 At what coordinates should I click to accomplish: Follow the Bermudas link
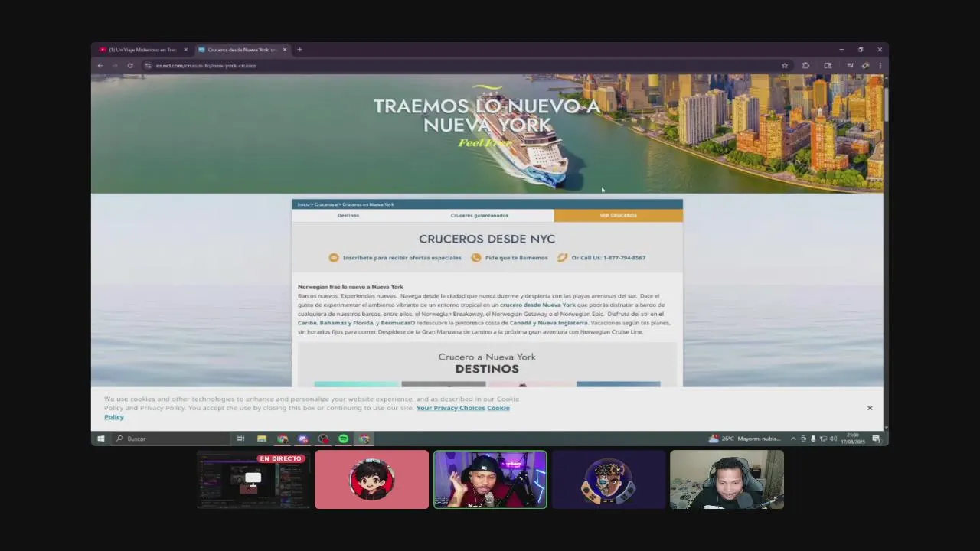coord(395,323)
